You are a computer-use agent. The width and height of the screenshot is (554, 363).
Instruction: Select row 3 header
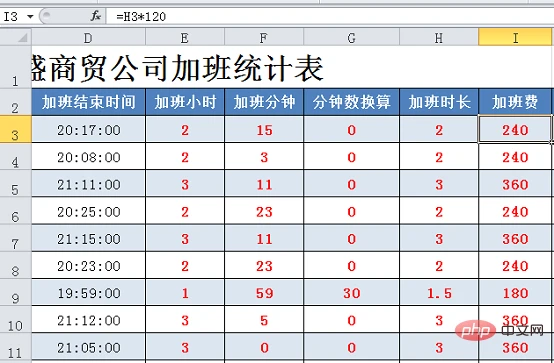tap(16, 130)
